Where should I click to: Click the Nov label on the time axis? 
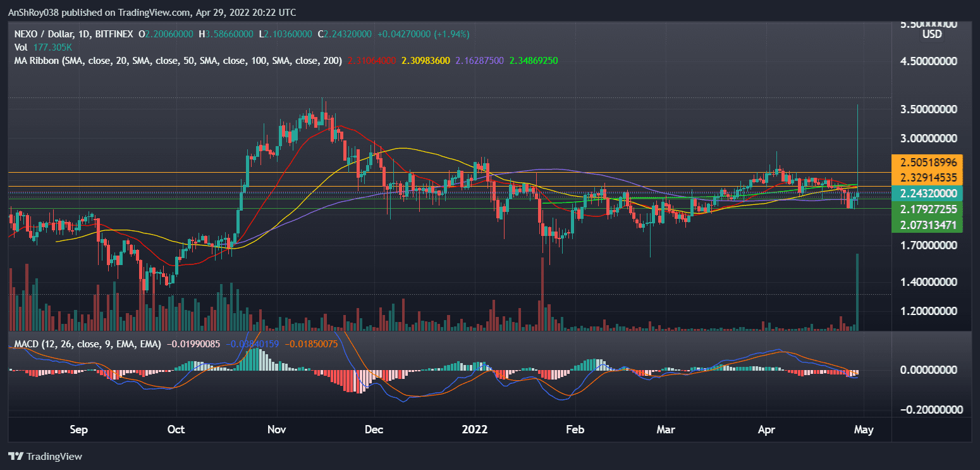tap(278, 430)
